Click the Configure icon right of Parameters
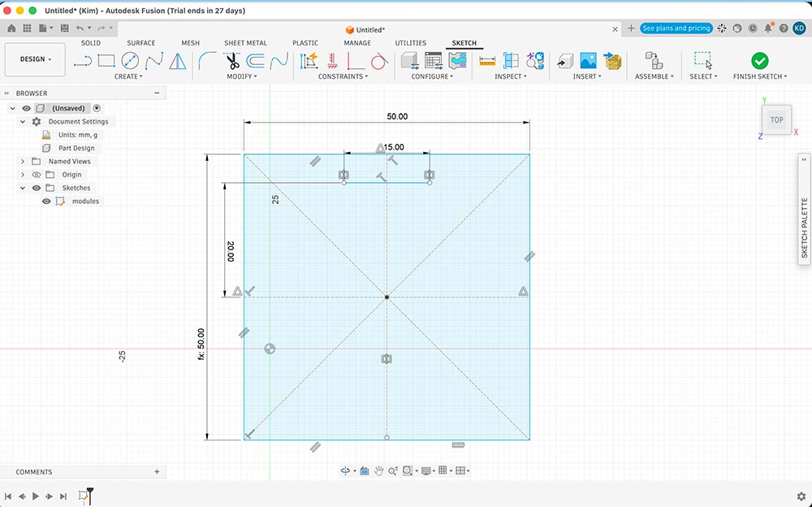 (458, 61)
